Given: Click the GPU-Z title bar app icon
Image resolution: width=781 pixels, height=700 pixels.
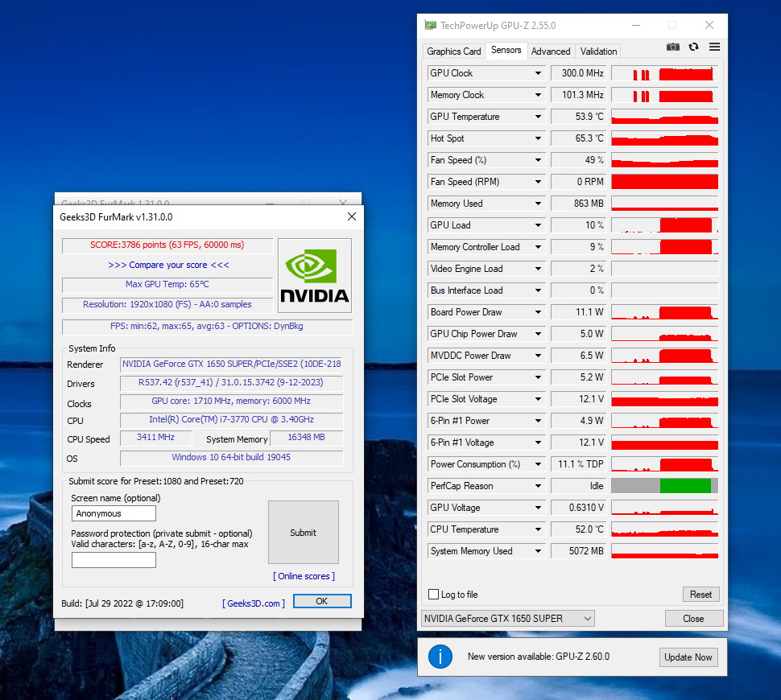Looking at the screenshot, I should tap(430, 26).
